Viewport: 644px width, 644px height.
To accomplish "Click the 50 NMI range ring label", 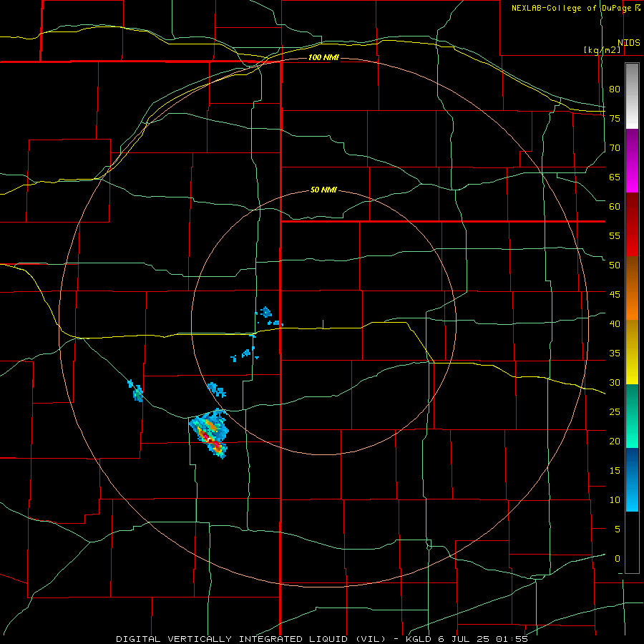I will [323, 190].
